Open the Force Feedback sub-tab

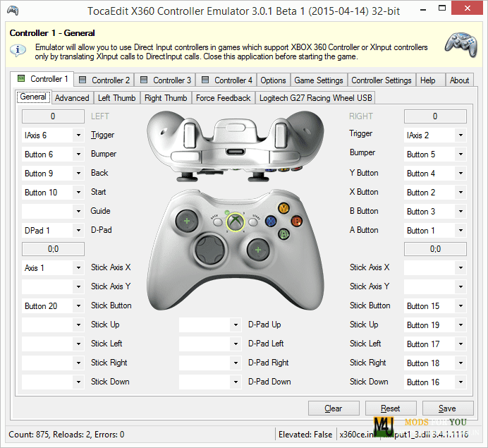tap(223, 98)
